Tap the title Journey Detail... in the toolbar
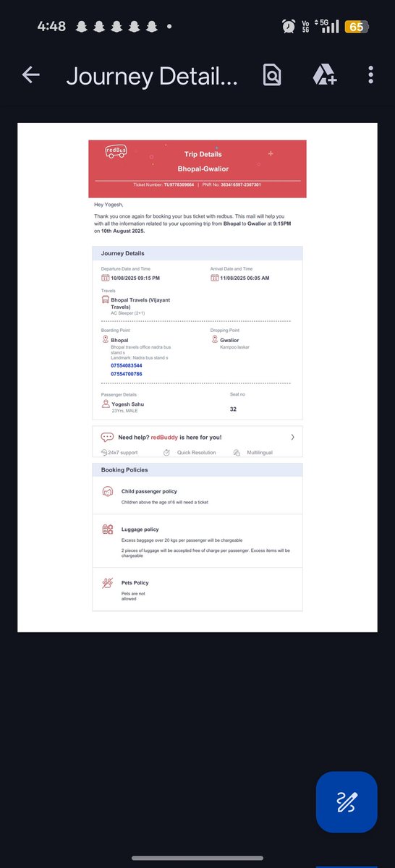This screenshot has height=868, width=395. 152,76
